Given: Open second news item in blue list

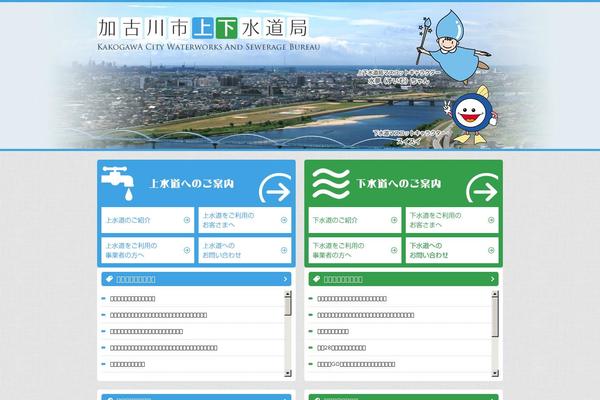Looking at the screenshot, I should click(158, 315).
